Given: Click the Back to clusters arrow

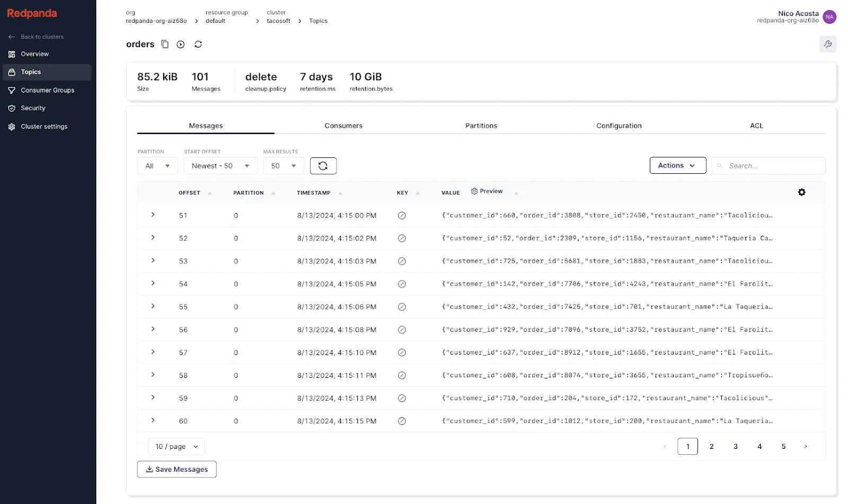Looking at the screenshot, I should [12, 37].
